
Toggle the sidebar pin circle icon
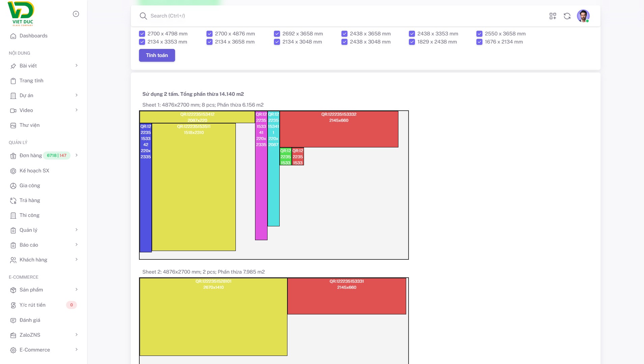pyautogui.click(x=76, y=14)
